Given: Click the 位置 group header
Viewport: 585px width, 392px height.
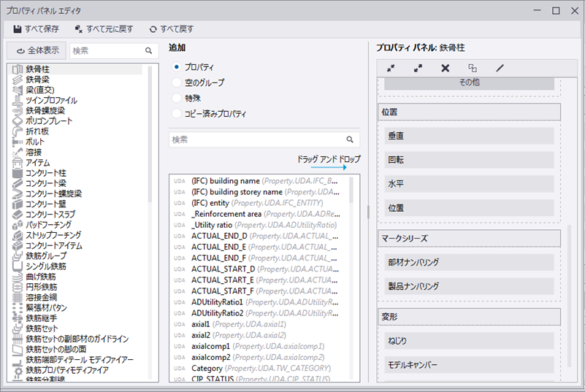Looking at the screenshot, I should (469, 112).
